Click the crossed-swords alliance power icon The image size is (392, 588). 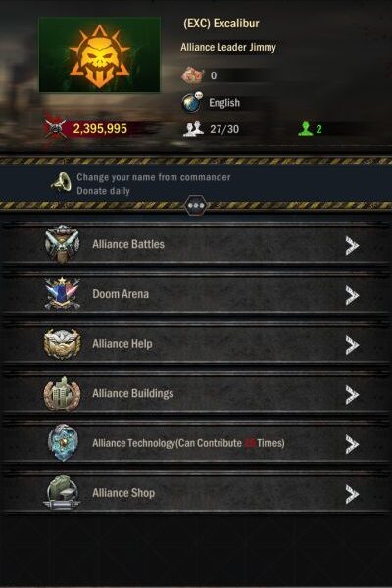tap(56, 128)
